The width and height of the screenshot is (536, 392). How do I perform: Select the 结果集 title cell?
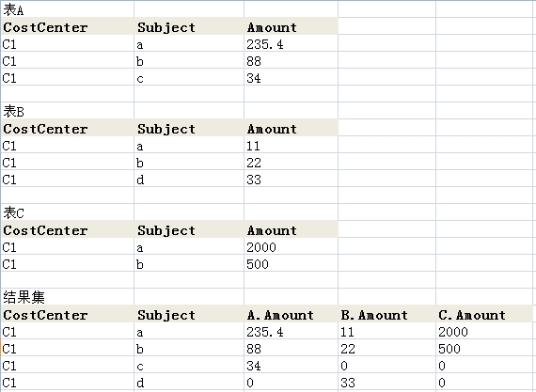click(68, 297)
